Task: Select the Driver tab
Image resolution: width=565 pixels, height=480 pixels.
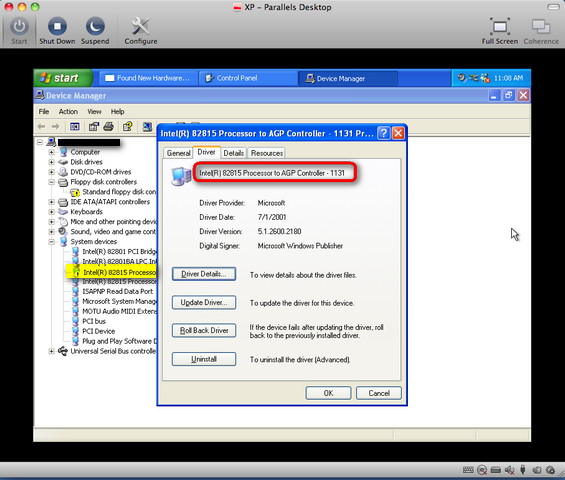Action: 206,152
